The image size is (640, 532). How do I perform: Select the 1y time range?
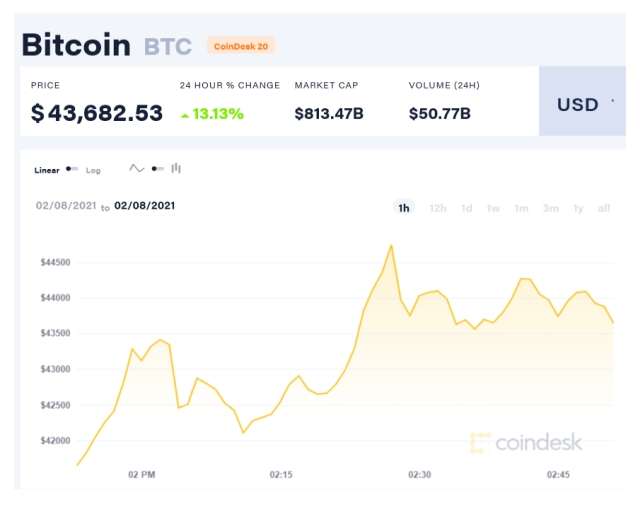coord(578,208)
